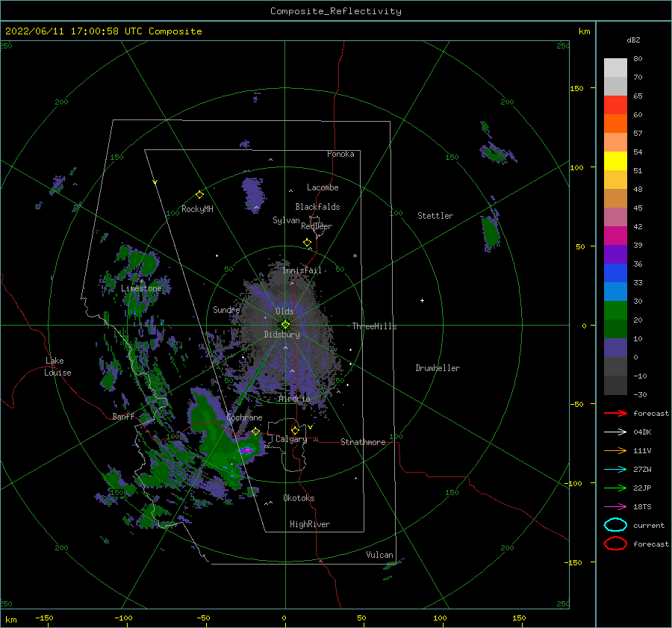Click the Airdrie town label
This screenshot has width=672, height=628.
[x=294, y=399]
